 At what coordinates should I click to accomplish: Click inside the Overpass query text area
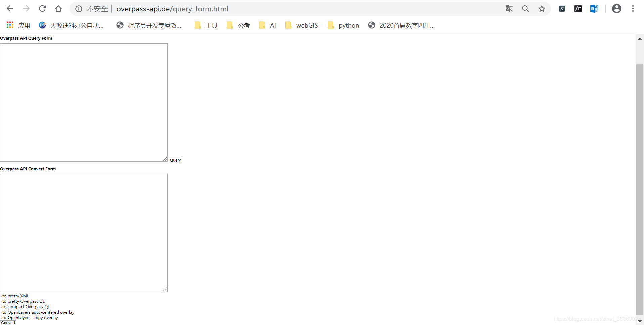[84, 101]
